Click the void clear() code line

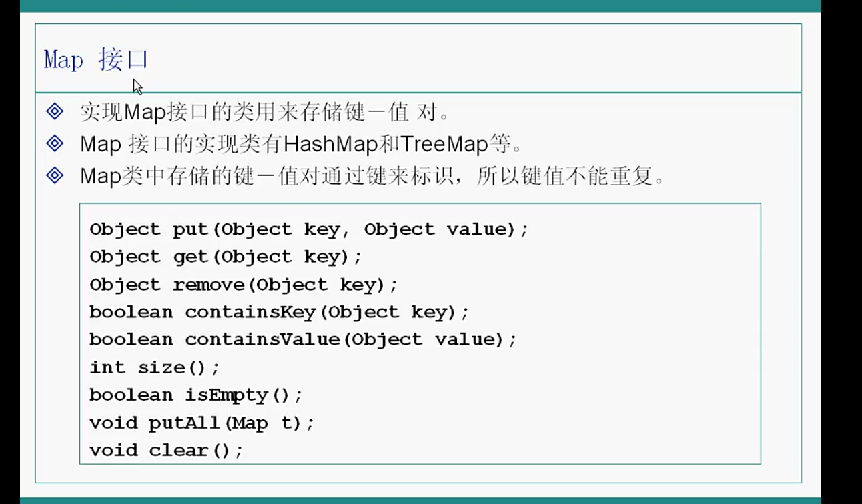pyautogui.click(x=166, y=450)
